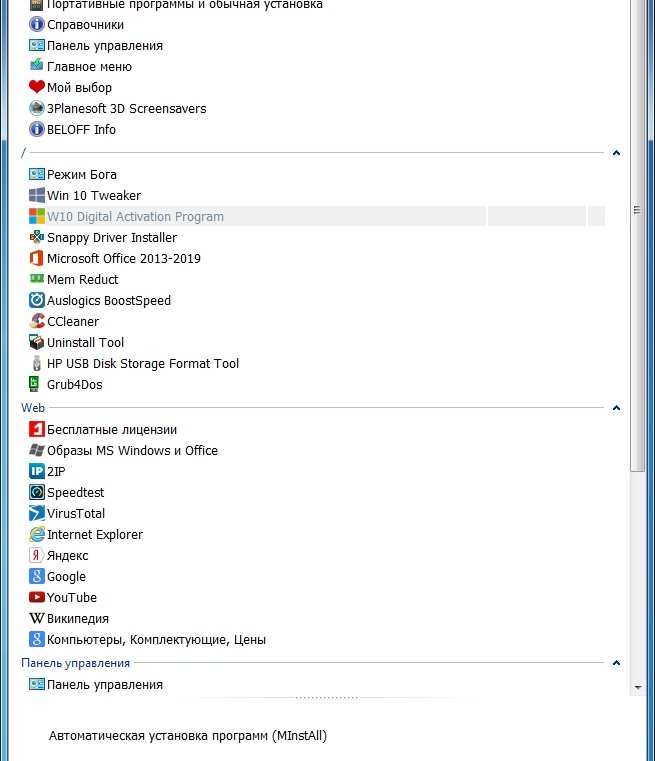Click the Microsoft Office 2013-2019 icon
The height and width of the screenshot is (761, 655).
click(x=36, y=258)
